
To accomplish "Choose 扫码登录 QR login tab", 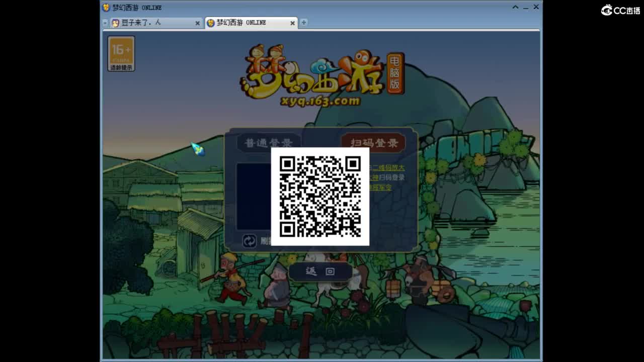I will point(373,143).
